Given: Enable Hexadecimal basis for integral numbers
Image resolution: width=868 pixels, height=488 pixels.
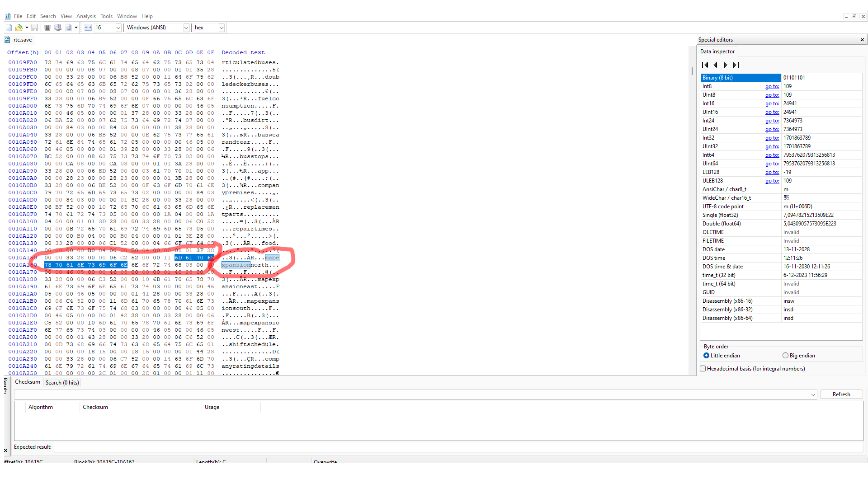Looking at the screenshot, I should pyautogui.click(x=703, y=369).
